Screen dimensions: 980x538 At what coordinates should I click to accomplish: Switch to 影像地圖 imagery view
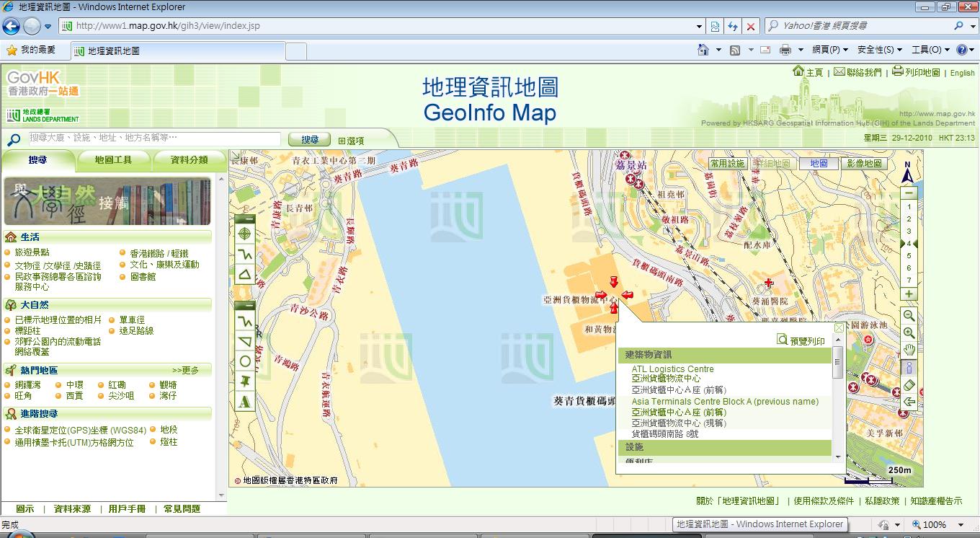tap(863, 164)
